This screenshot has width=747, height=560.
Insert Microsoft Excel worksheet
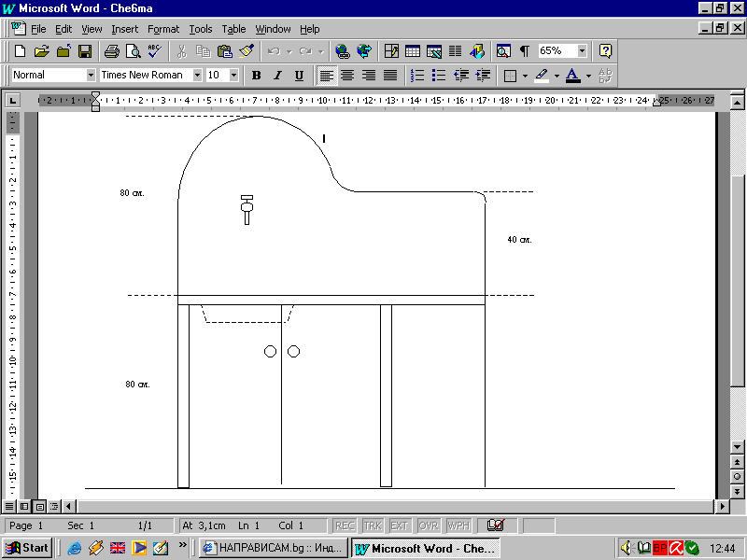point(434,51)
